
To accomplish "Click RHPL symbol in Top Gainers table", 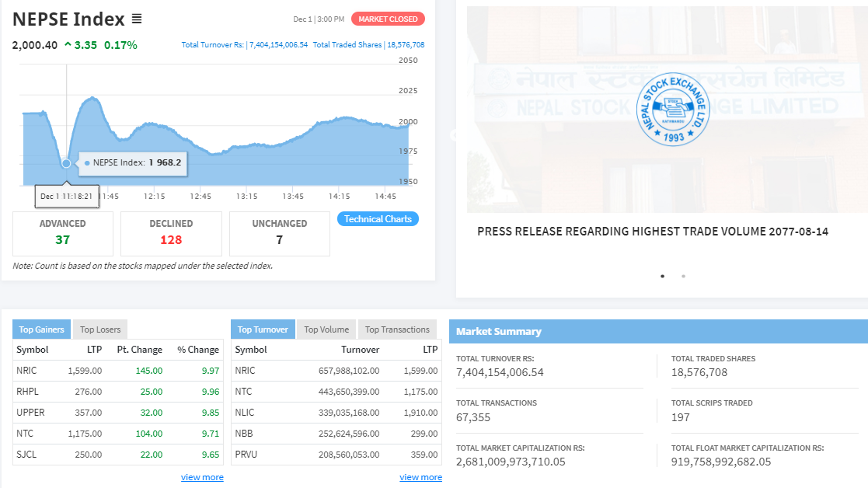I will click(x=28, y=392).
